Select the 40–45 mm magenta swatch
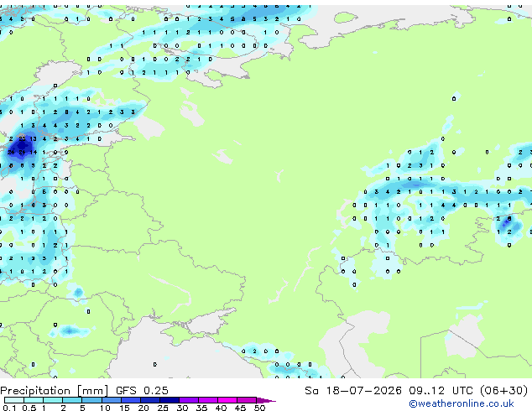Screen dimensions: 532x411 point(227,400)
